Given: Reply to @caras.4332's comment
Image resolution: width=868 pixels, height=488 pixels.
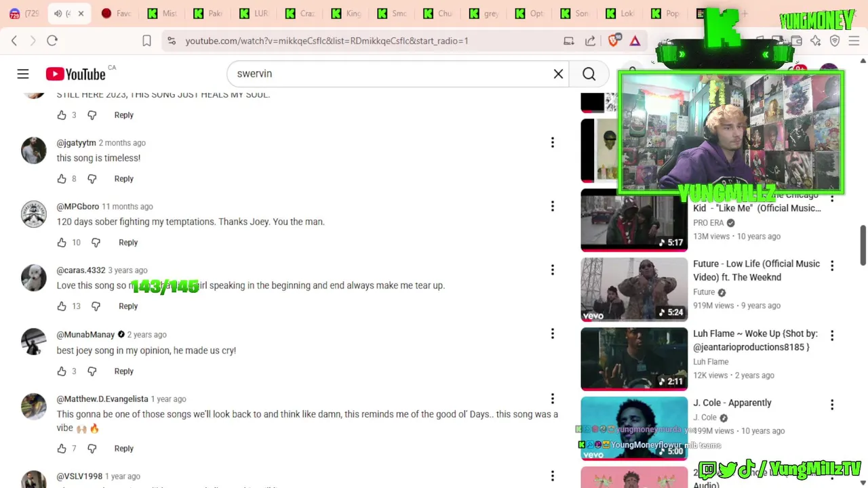Looking at the screenshot, I should (128, 306).
